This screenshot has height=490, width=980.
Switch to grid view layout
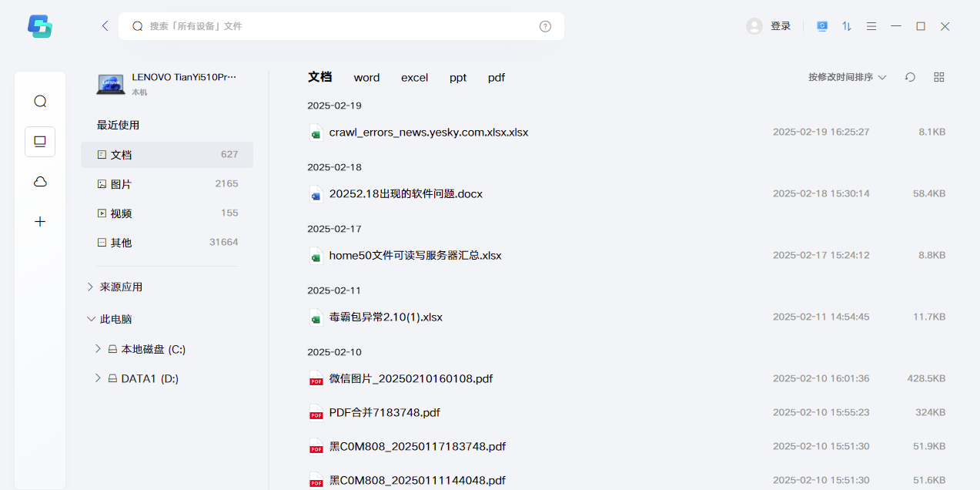[938, 77]
